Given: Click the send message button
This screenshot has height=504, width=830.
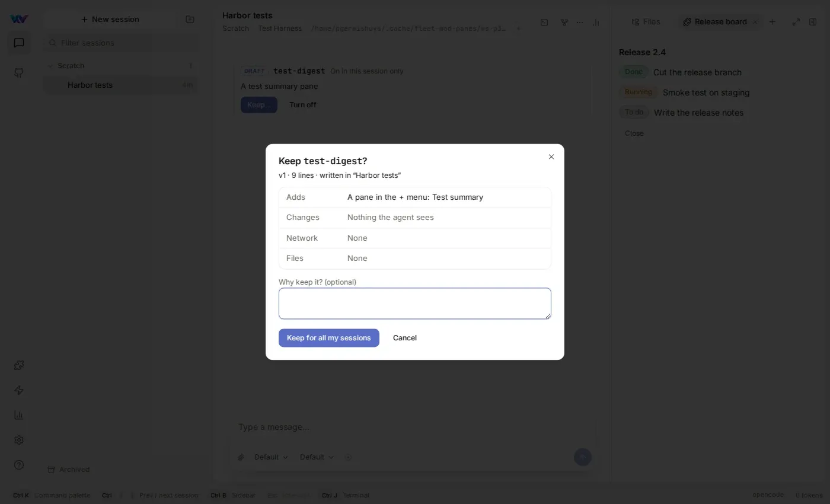Looking at the screenshot, I should coord(583,457).
